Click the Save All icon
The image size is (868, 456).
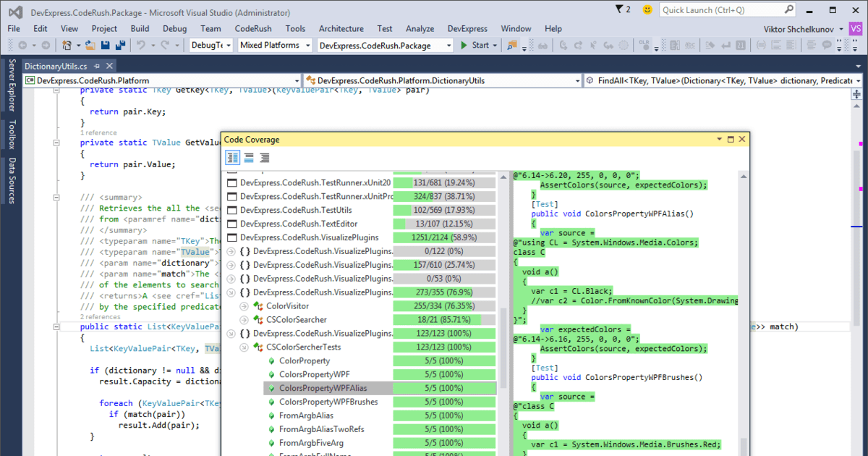pos(121,44)
